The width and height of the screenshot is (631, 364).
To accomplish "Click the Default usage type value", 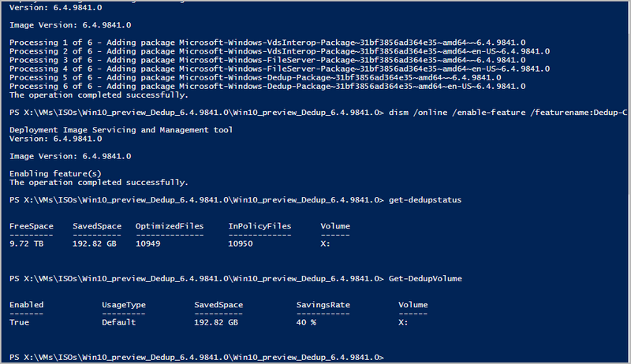I will [119, 321].
